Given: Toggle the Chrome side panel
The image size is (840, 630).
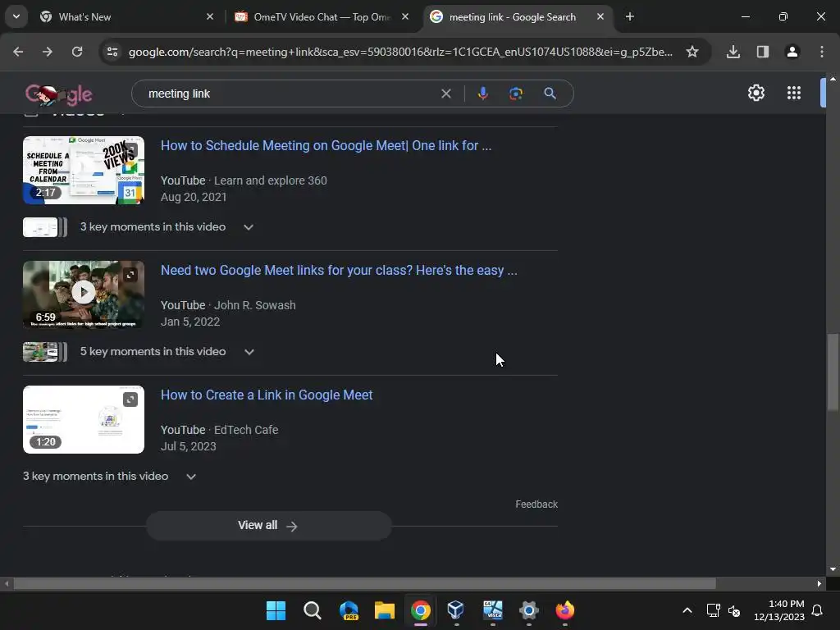Looking at the screenshot, I should [x=763, y=52].
